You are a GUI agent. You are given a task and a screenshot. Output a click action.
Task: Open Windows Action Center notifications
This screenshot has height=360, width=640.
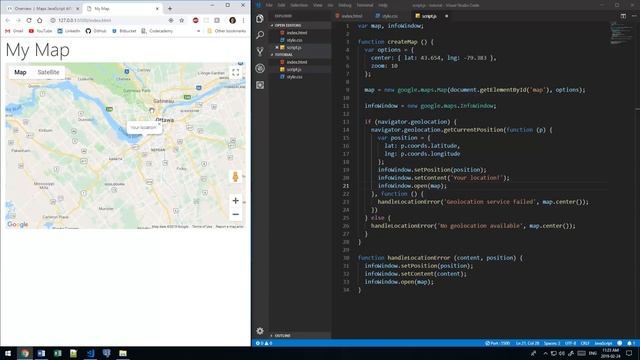(x=629, y=353)
